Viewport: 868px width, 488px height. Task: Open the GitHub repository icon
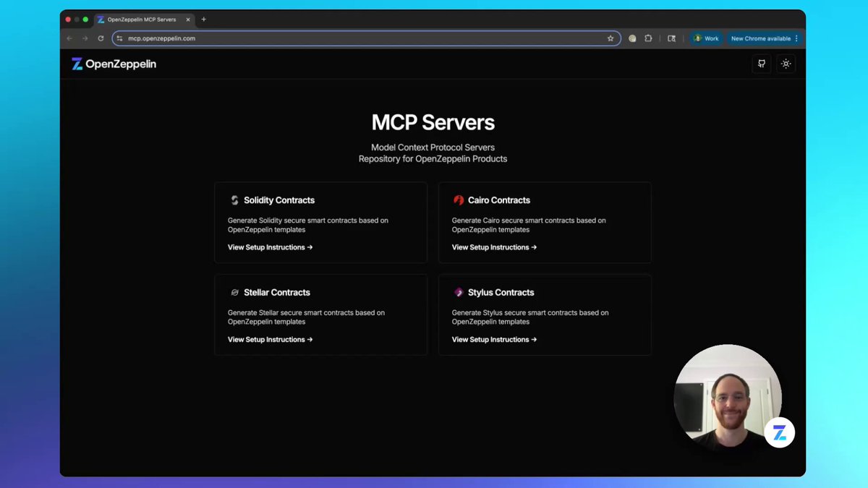(x=762, y=64)
